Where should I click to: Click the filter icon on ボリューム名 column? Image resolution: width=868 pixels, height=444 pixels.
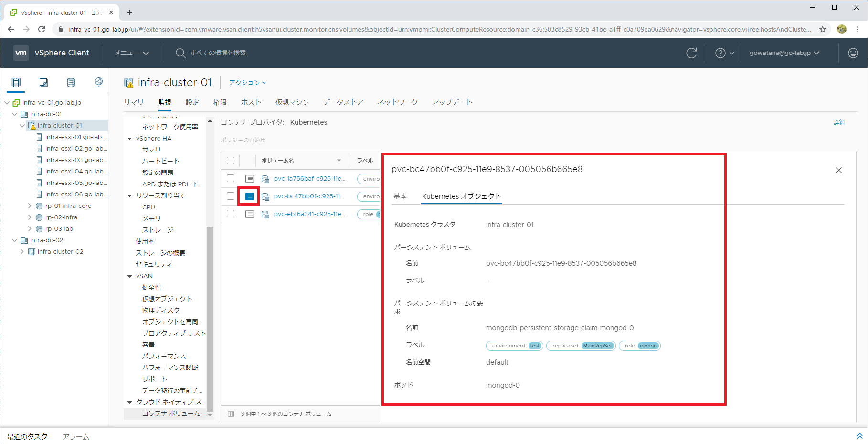[339, 161]
